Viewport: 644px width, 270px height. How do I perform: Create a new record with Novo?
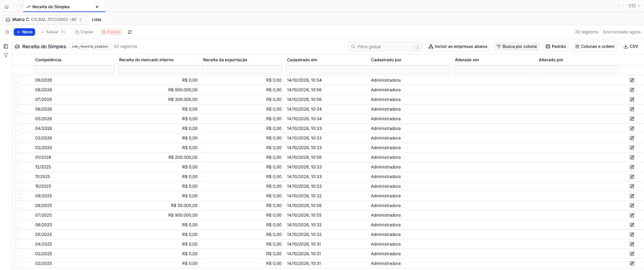tap(25, 32)
